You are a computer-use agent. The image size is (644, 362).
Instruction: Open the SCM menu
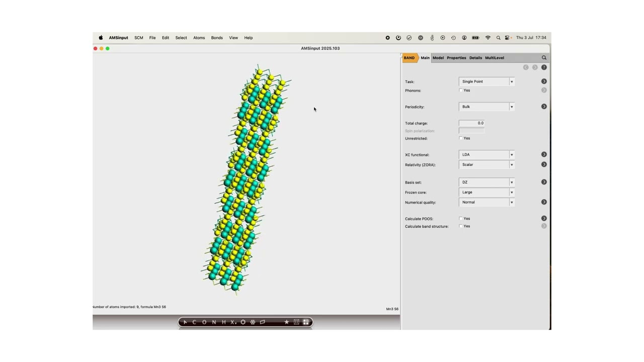tap(139, 38)
